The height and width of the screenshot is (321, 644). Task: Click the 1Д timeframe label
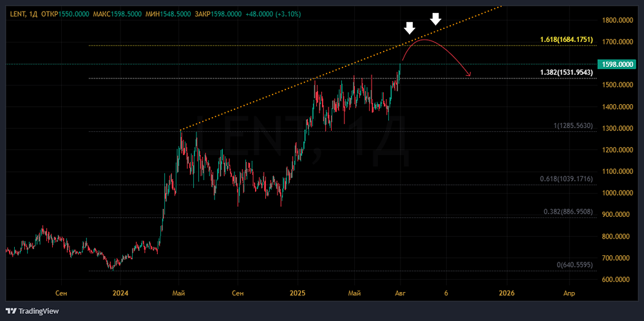pos(33,14)
